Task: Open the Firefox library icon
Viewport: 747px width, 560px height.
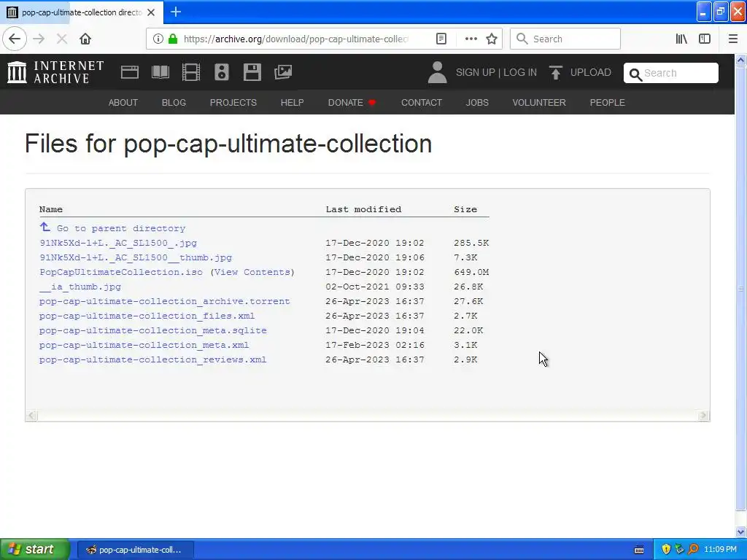Action: (681, 39)
